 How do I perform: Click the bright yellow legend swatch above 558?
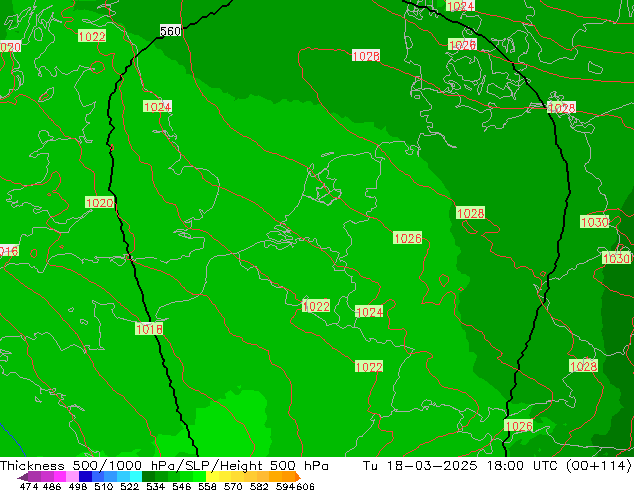coord(212,477)
